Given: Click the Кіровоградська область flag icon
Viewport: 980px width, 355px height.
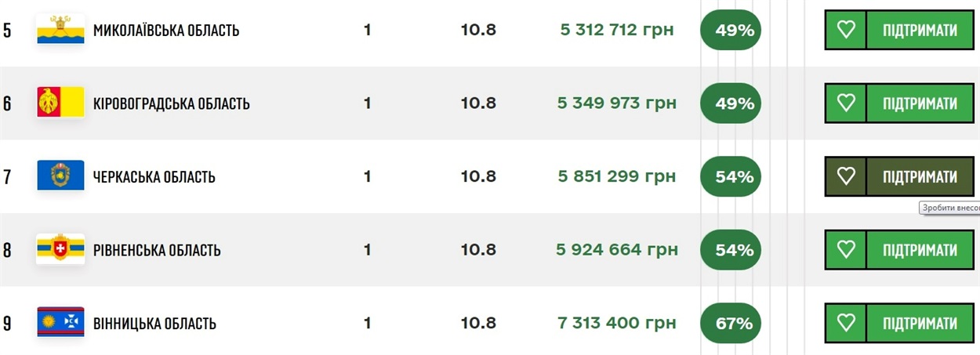Looking at the screenshot, I should click(60, 103).
